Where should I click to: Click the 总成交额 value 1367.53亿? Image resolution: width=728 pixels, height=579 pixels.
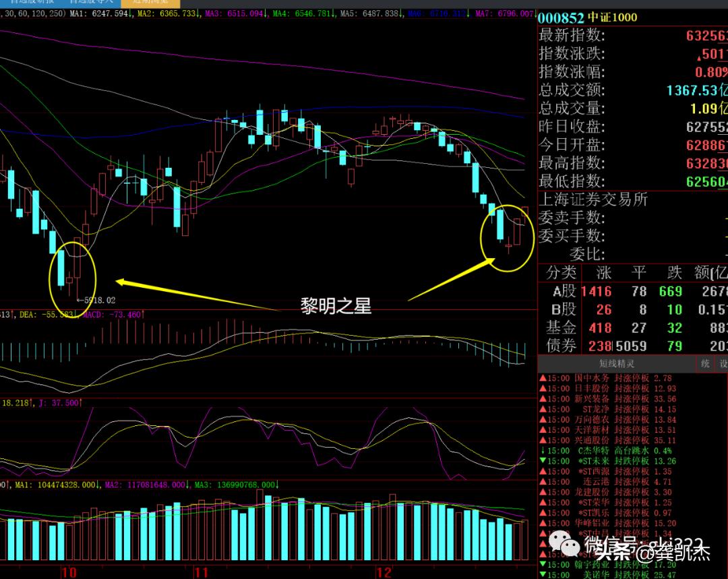click(697, 90)
